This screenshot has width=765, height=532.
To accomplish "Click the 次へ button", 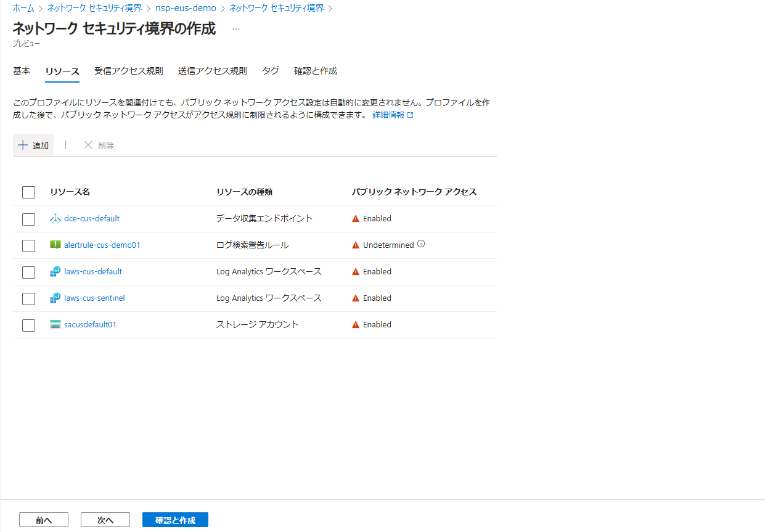I will pyautogui.click(x=105, y=520).
